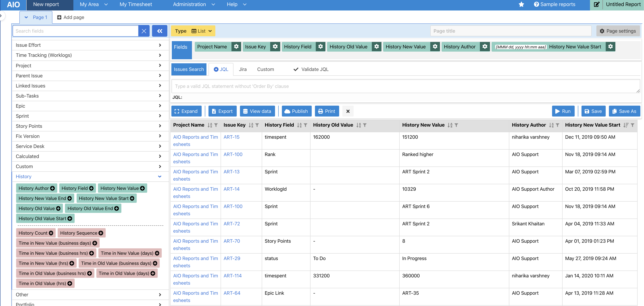Click the favorites star in the top bar
The height and width of the screenshot is (306, 644).
tap(521, 4)
